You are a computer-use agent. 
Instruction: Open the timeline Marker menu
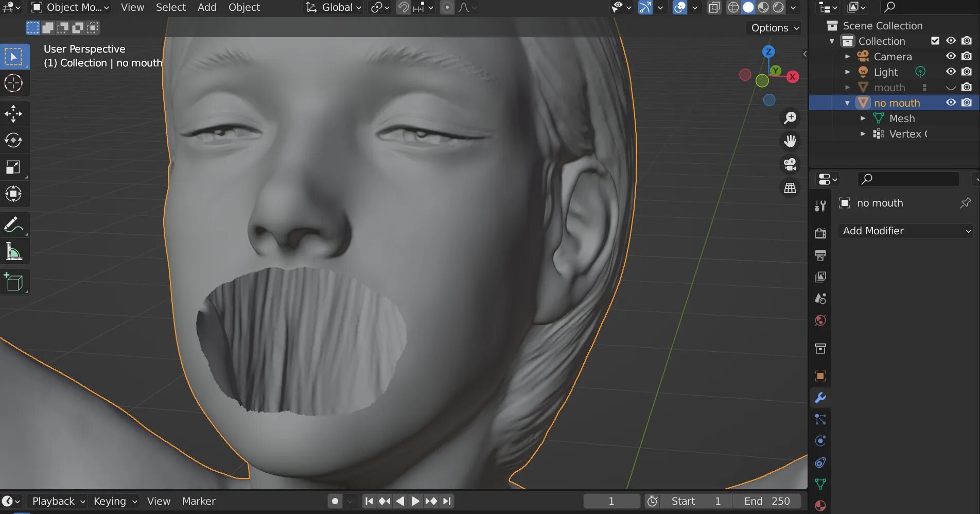pos(199,501)
